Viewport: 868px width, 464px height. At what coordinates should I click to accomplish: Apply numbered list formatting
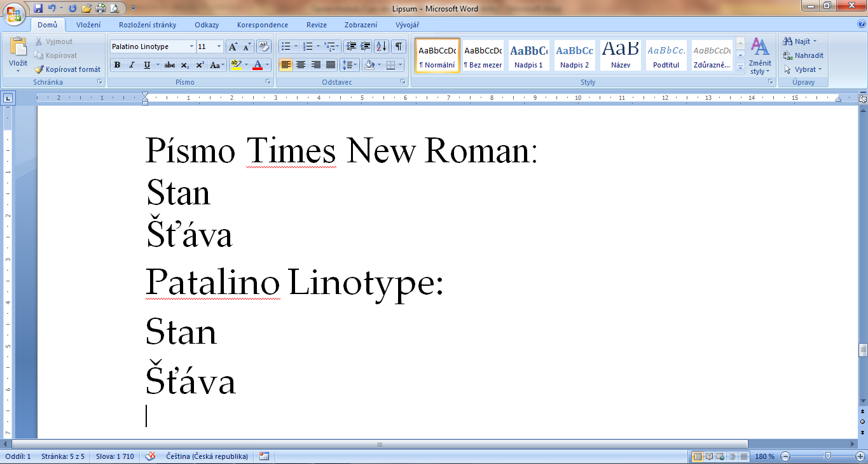tap(308, 46)
